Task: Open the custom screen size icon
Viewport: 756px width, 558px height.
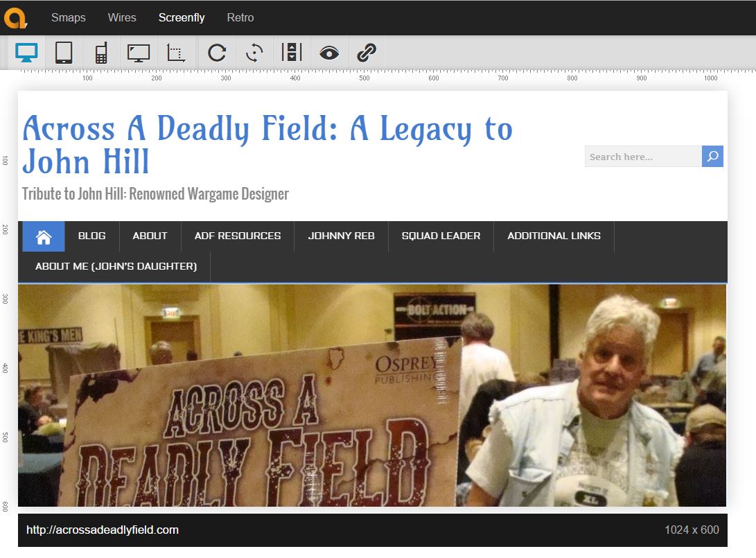Action: [175, 53]
